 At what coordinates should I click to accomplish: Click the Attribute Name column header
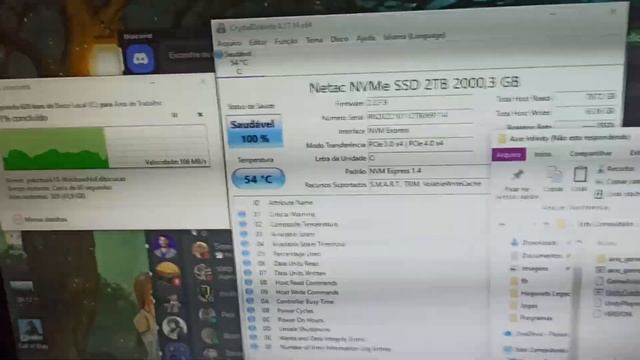[x=290, y=202]
